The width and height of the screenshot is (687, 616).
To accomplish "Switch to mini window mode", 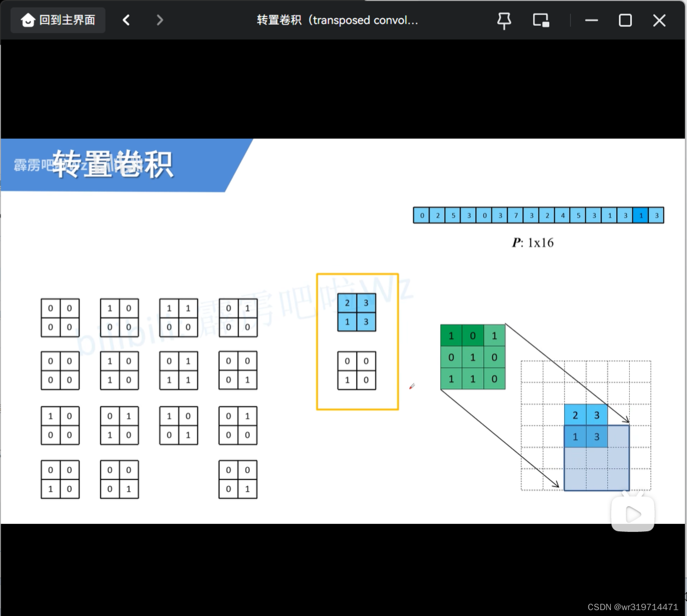I will pos(541,20).
